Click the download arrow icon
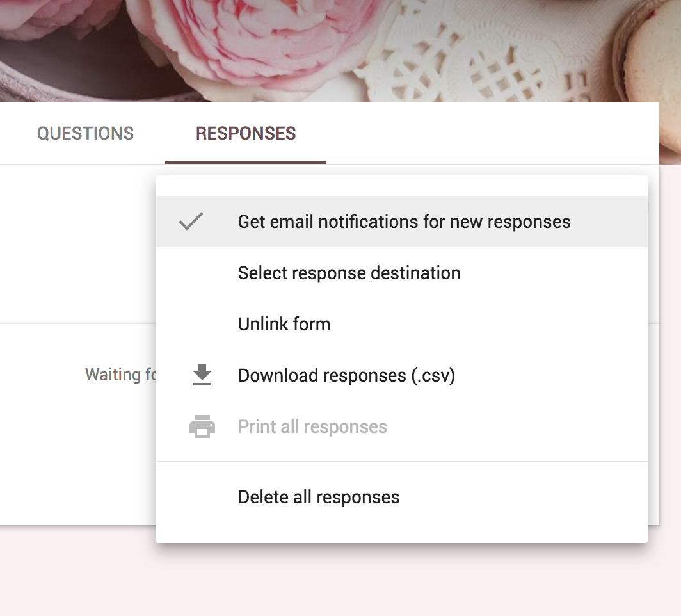 pos(202,375)
